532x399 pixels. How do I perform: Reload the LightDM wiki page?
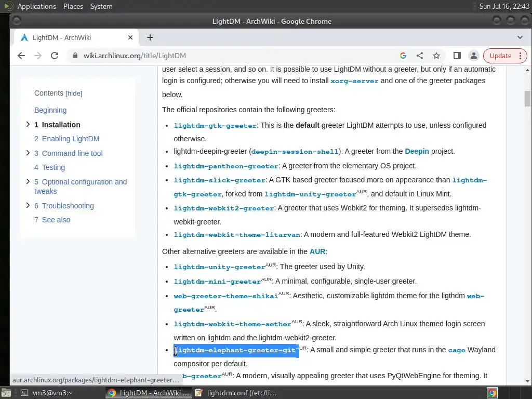coord(54,56)
